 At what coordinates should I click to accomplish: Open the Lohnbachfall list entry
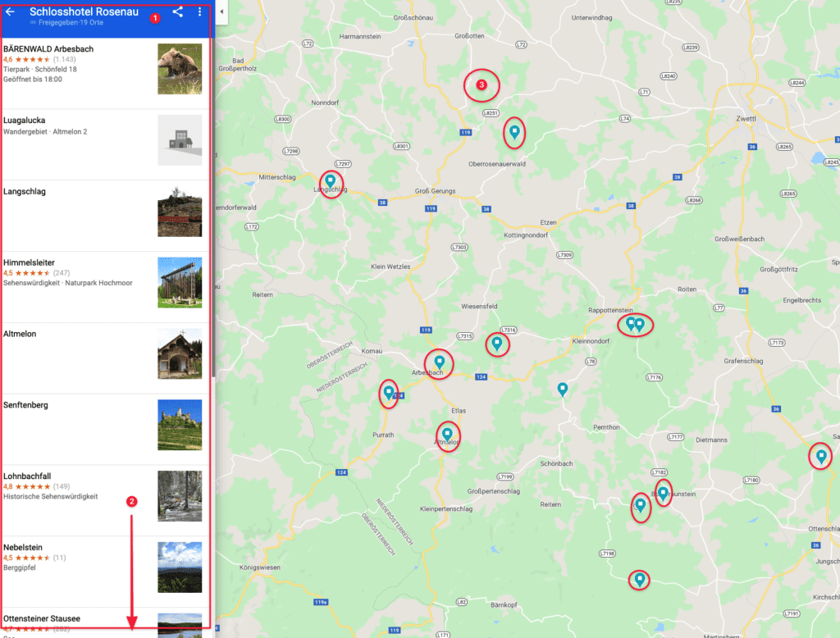tap(106, 500)
